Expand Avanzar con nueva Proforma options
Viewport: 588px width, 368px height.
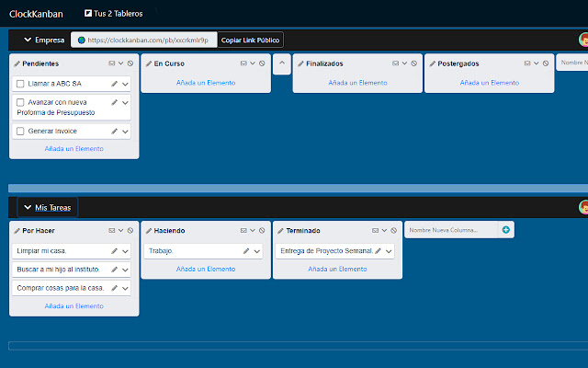click(125, 102)
